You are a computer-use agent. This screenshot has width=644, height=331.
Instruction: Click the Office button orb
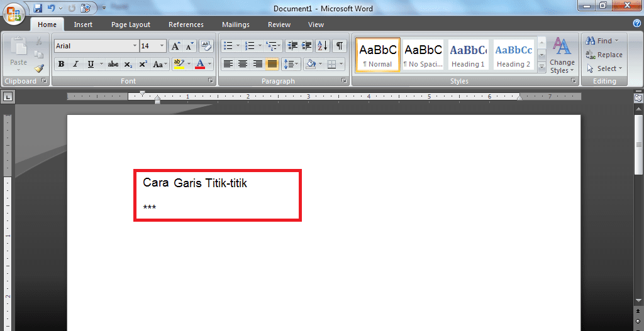pos(14,13)
